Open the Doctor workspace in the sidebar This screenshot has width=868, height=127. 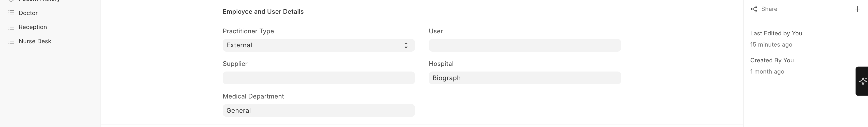pyautogui.click(x=28, y=13)
